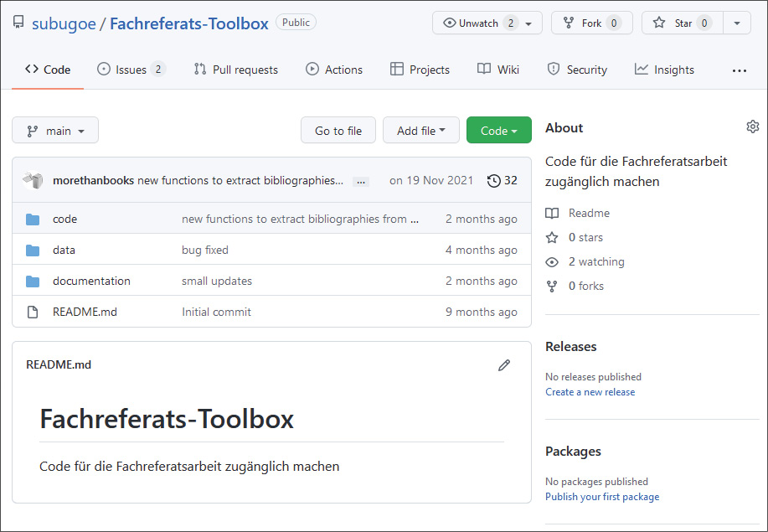This screenshot has height=532, width=768.
Task: Click '9 months ago' in README.md row
Action: tap(482, 312)
